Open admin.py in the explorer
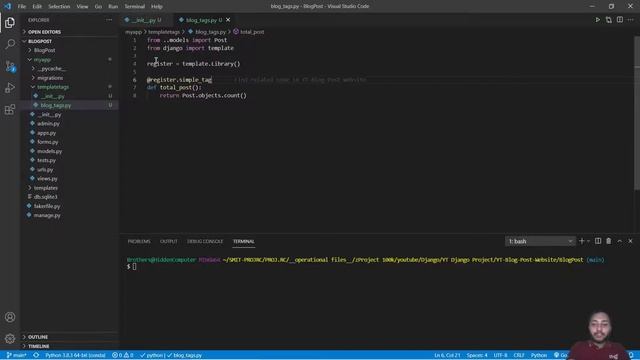 tap(69, 124)
